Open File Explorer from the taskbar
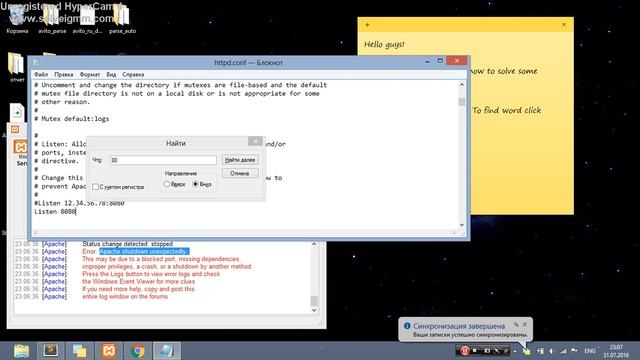Image resolution: width=640 pixels, height=360 pixels. pyautogui.click(x=21, y=351)
